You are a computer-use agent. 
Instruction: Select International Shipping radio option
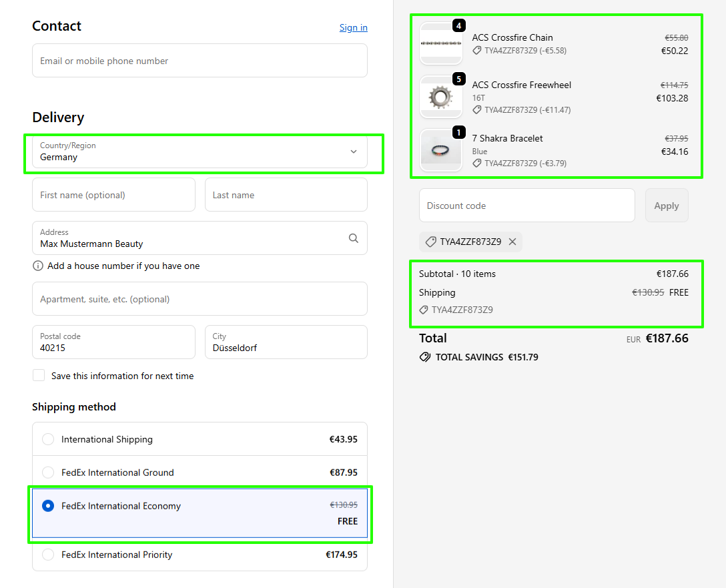[48, 439]
